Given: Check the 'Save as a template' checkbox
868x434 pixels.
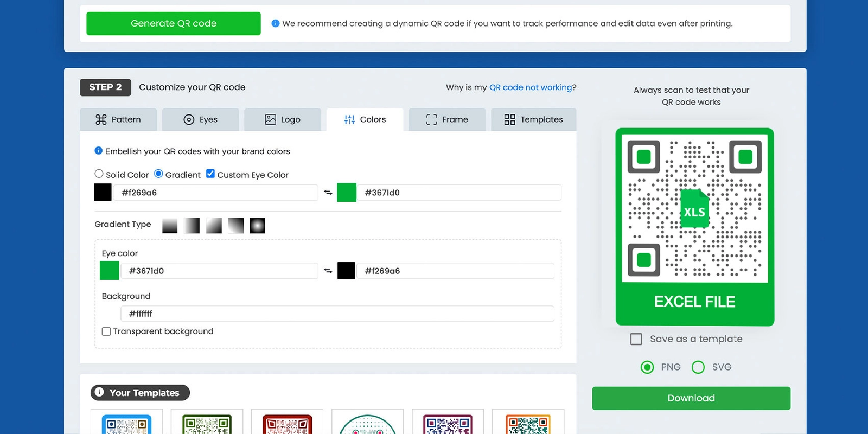Looking at the screenshot, I should [x=636, y=339].
